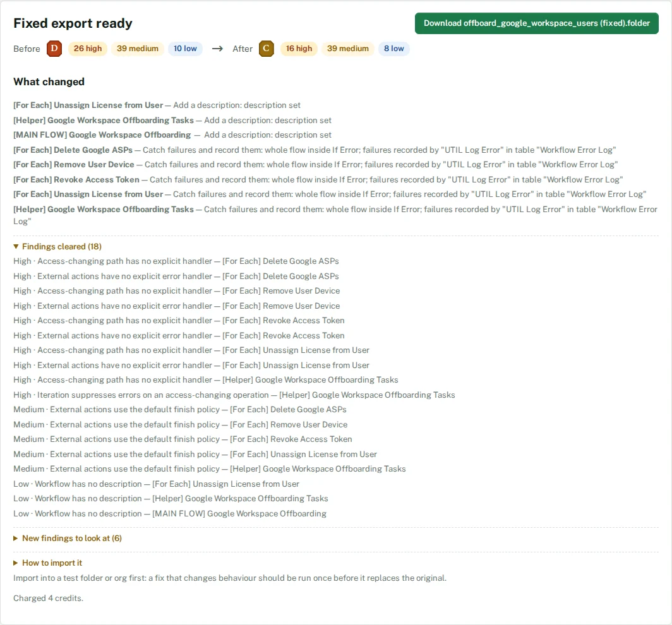Click High External actions finding for Revoke Access Token

(179, 335)
